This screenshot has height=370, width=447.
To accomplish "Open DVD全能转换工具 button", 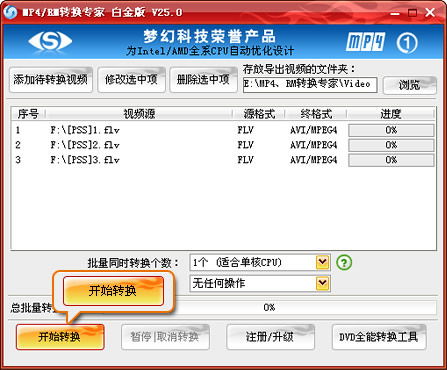I will click(x=379, y=337).
